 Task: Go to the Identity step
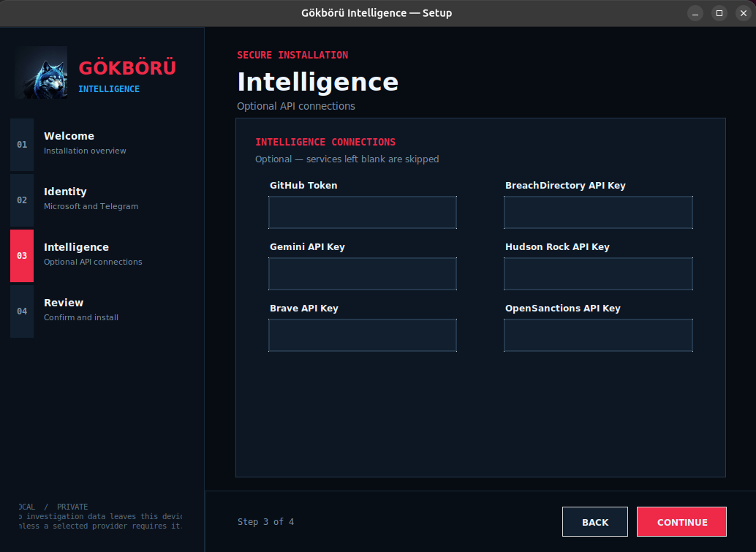pyautogui.click(x=101, y=200)
